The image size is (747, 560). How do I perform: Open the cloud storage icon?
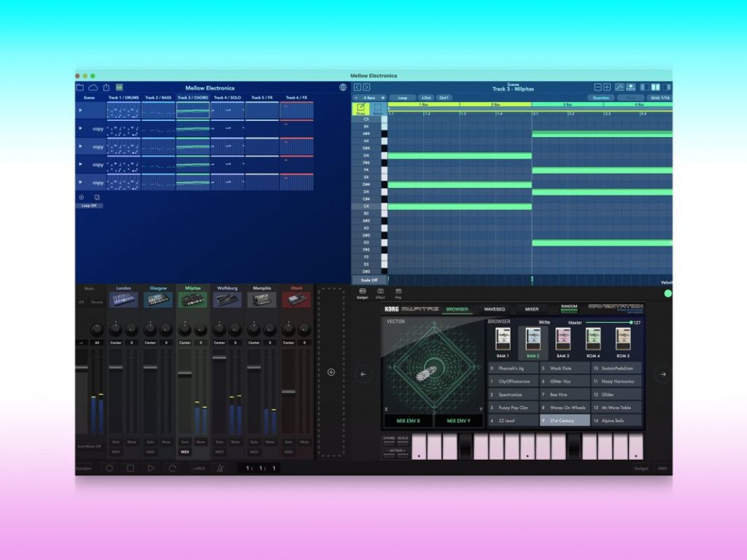93,87
